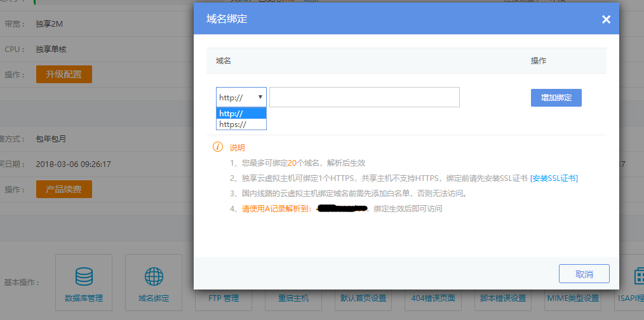Open MIME类型设置 tile
644x320 pixels.
(573, 298)
